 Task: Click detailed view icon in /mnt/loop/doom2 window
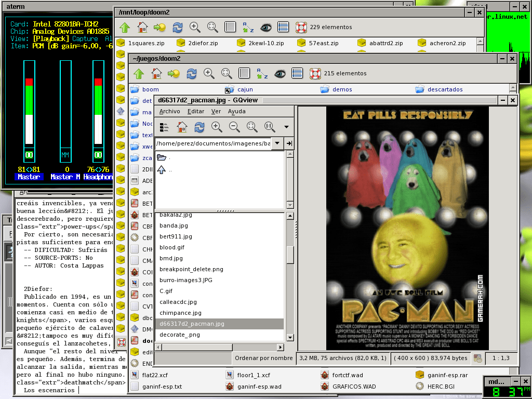click(283, 27)
